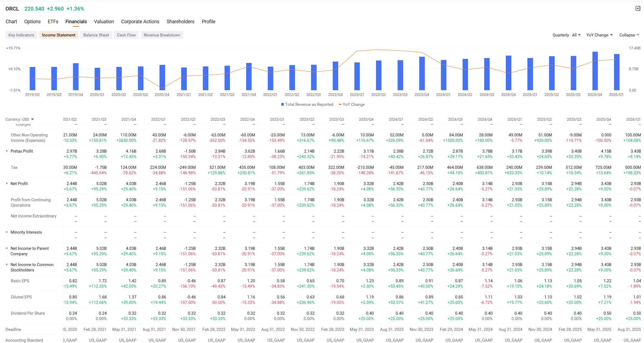This screenshot has height=343, width=644.
Task: Click the Tax row label
Action: 14,167
